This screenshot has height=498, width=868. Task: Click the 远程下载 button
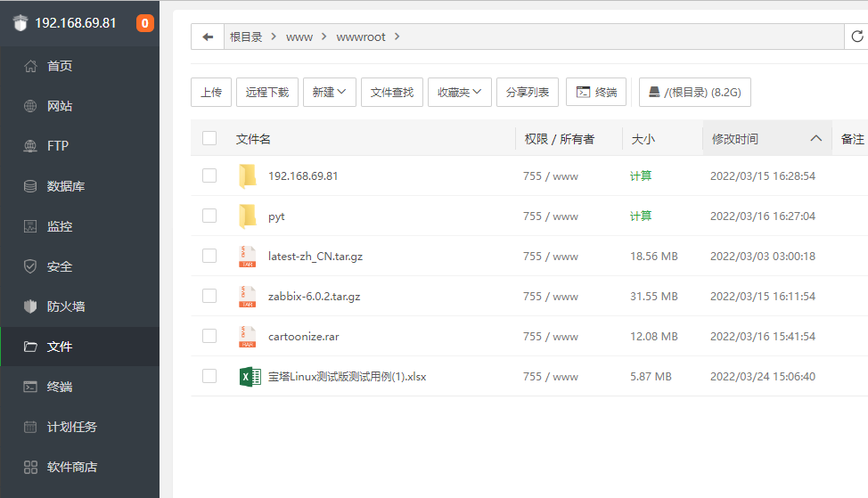(x=267, y=92)
